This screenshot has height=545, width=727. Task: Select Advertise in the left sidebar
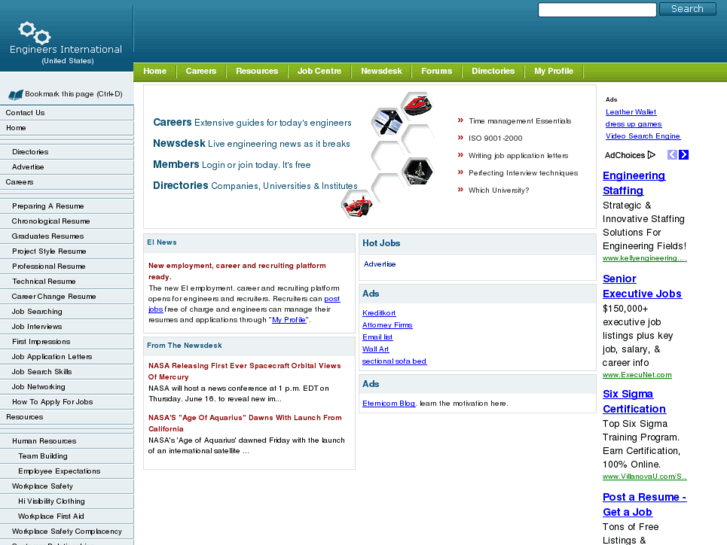click(x=67, y=167)
